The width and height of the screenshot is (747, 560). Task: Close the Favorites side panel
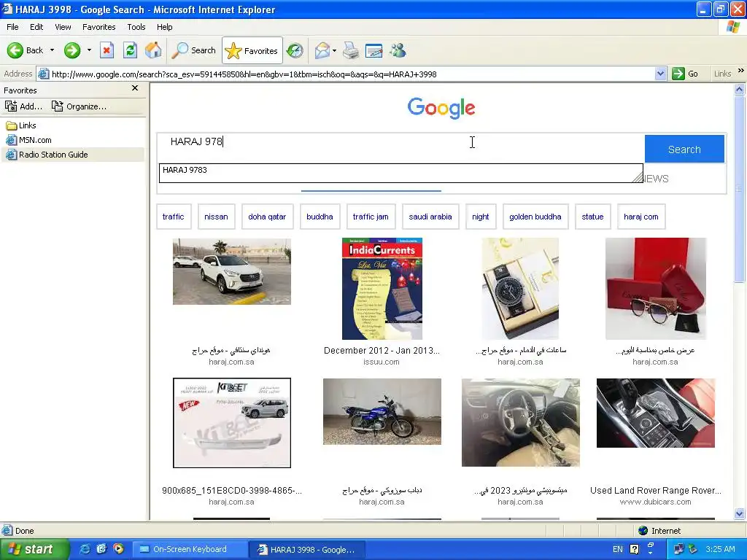coord(135,88)
